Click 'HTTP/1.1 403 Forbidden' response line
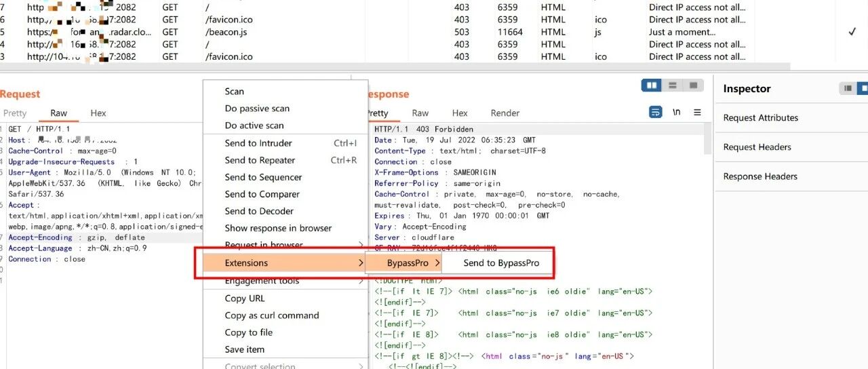This screenshot has width=868, height=369. point(424,129)
